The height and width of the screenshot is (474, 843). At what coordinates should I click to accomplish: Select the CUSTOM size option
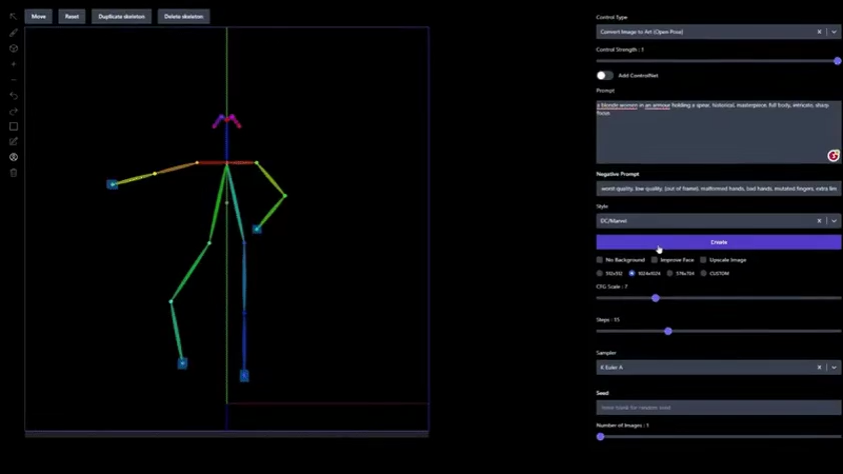(703, 273)
